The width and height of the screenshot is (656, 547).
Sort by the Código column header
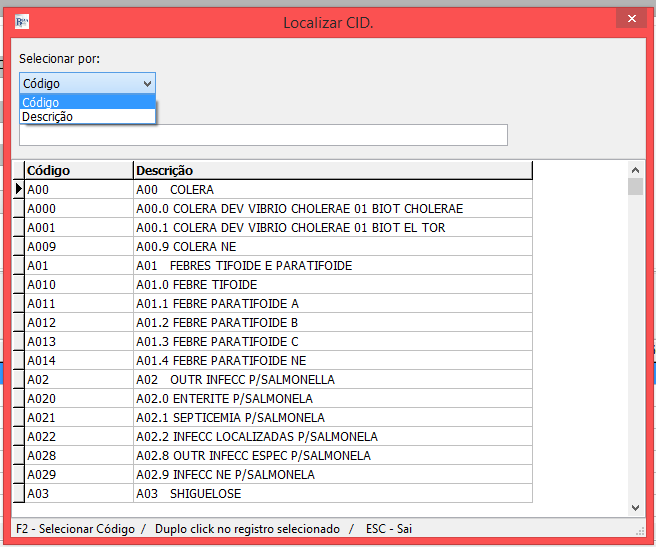[x=79, y=171]
